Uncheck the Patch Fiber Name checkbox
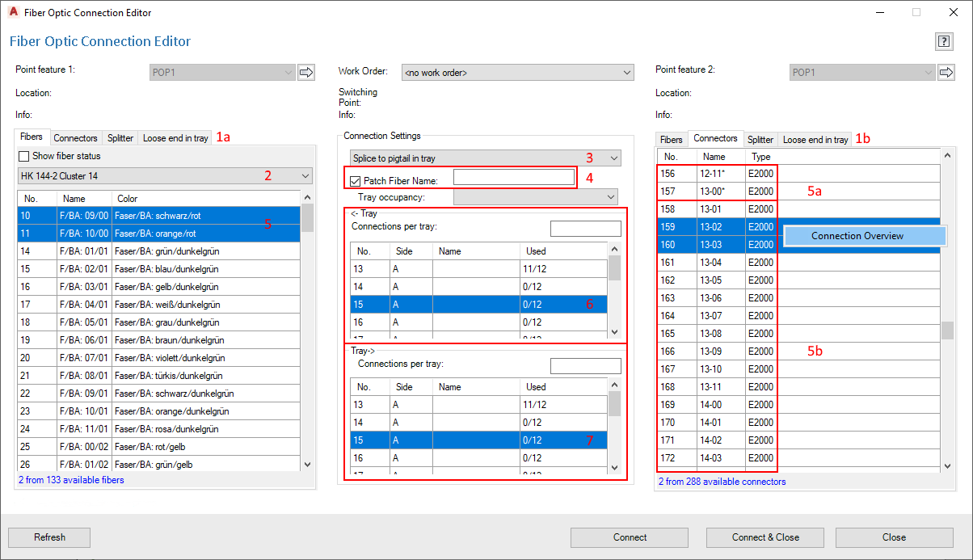This screenshot has width=973, height=560. (356, 181)
